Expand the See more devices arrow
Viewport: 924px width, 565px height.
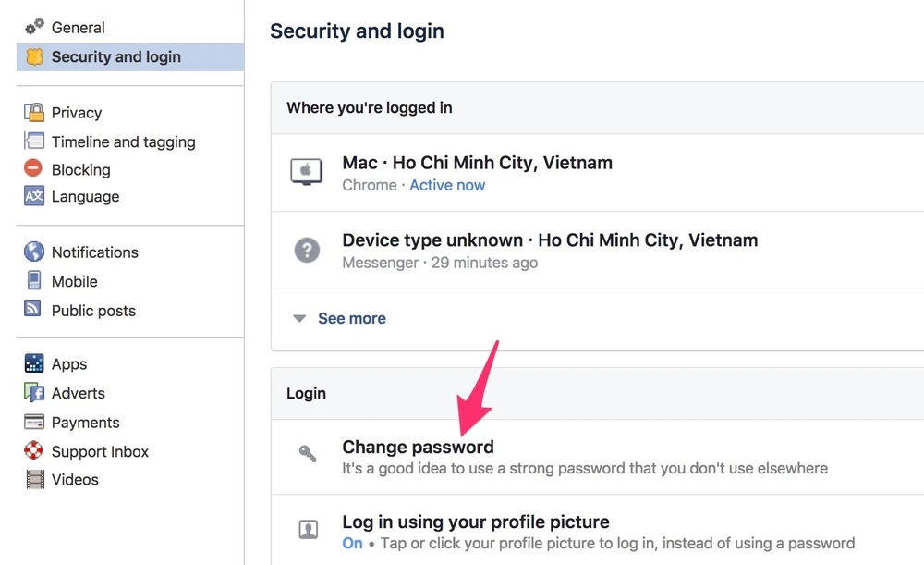(x=299, y=318)
